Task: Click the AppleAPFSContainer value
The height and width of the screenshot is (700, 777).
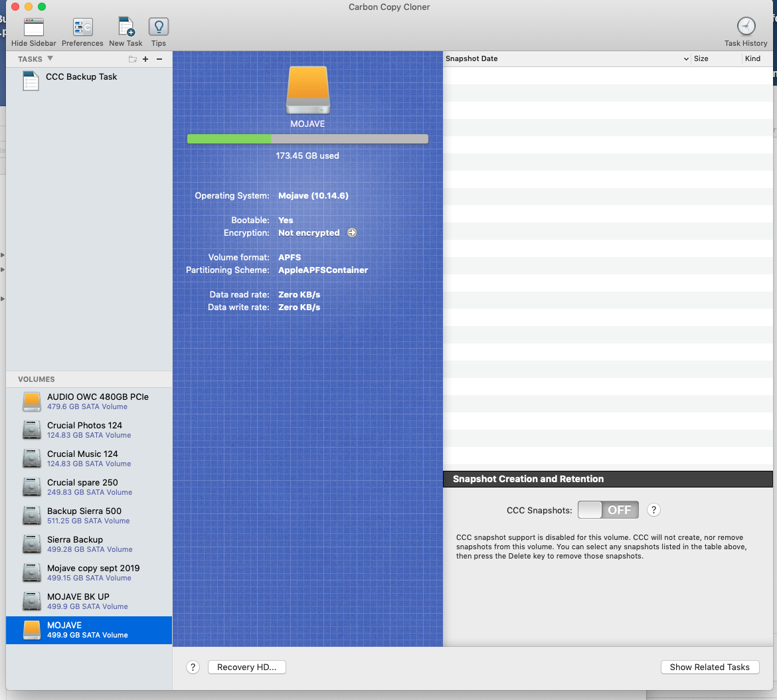Action: pyautogui.click(x=323, y=270)
